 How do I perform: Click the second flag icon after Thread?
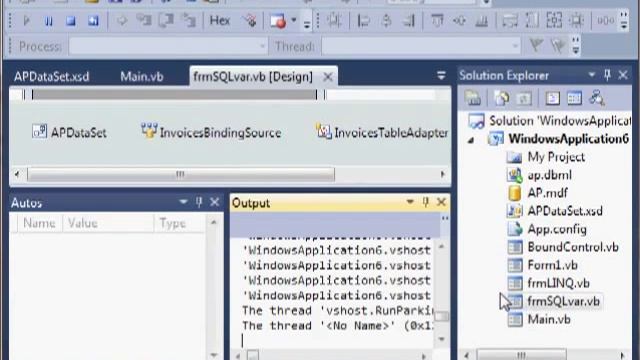click(x=558, y=46)
